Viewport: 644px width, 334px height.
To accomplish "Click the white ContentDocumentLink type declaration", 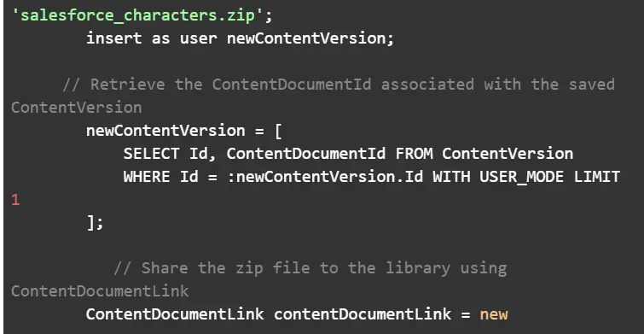I will tap(175, 314).
